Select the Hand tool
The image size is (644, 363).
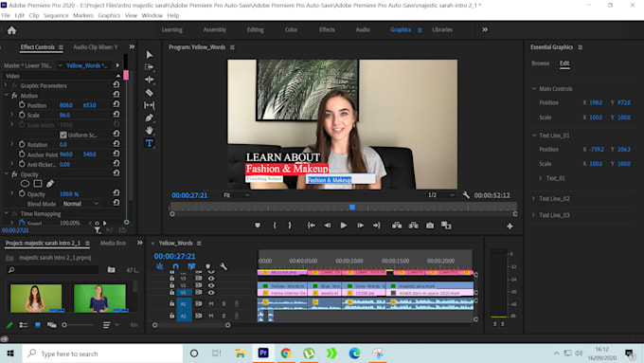tap(149, 131)
